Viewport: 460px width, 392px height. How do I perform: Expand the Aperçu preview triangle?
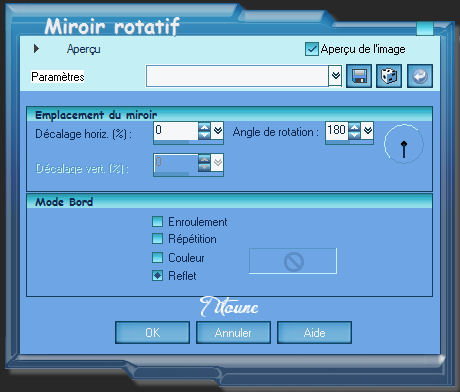click(36, 49)
